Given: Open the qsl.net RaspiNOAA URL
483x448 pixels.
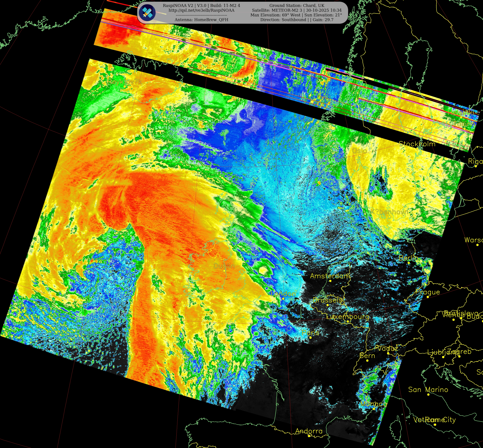Looking at the screenshot, I should pos(201,10).
